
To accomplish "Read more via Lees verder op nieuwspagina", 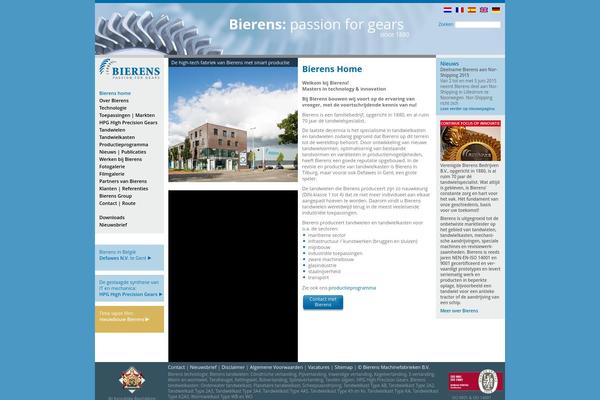I will (x=467, y=109).
